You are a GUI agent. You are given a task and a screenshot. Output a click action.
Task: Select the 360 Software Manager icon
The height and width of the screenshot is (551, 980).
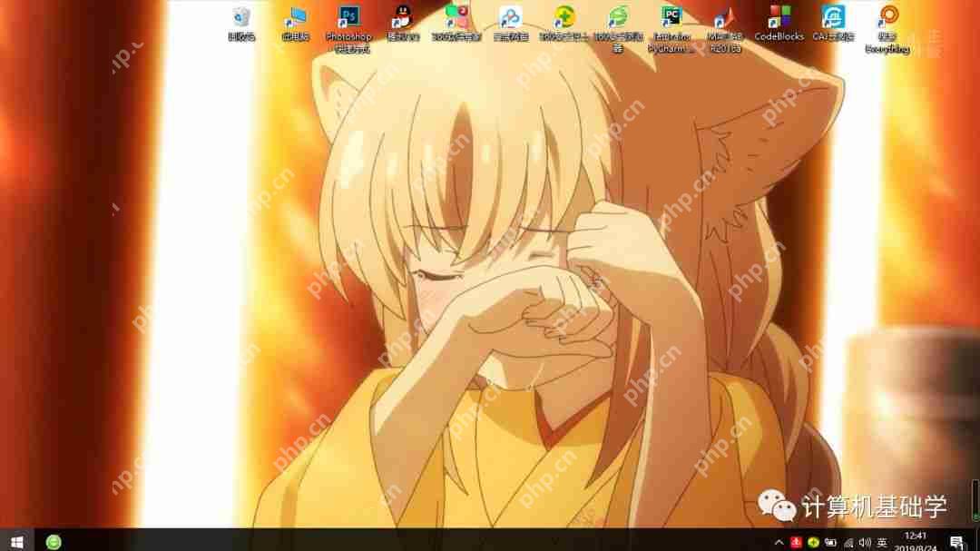point(456,18)
